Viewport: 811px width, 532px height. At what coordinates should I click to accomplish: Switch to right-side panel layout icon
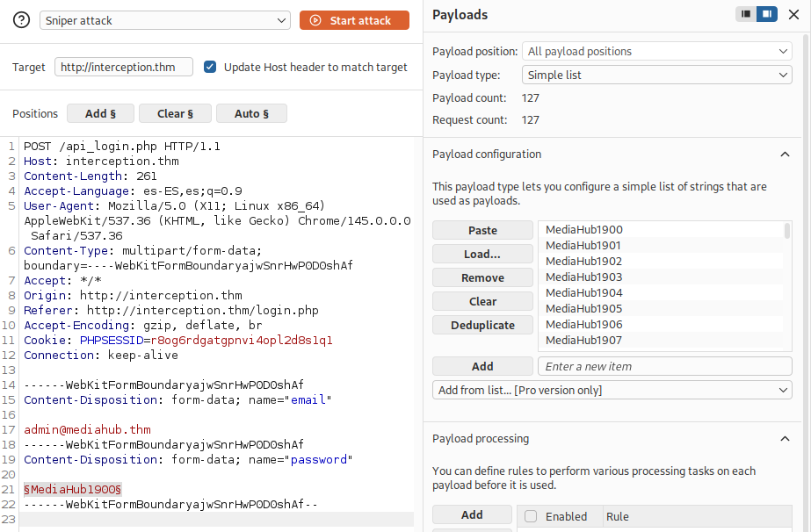click(x=766, y=14)
